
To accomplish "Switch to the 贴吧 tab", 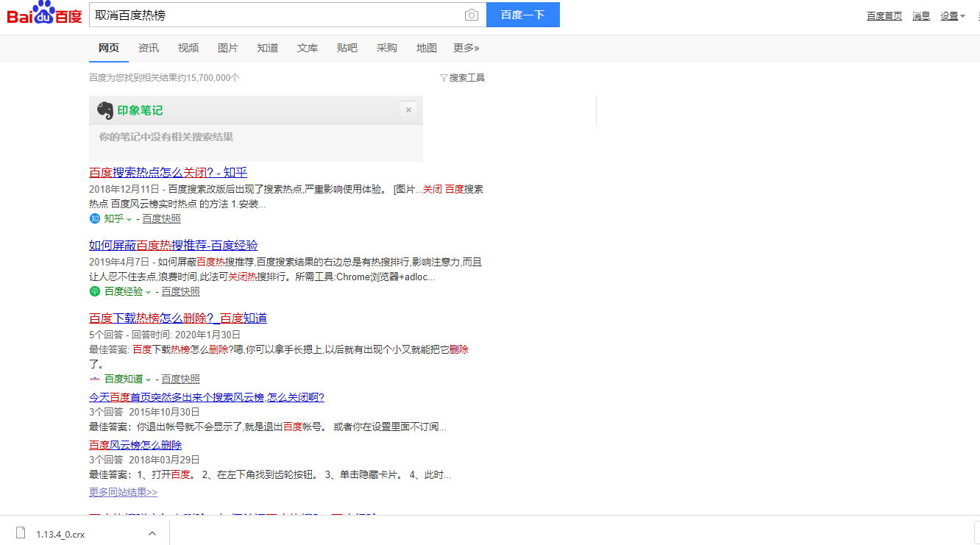I will pos(347,48).
